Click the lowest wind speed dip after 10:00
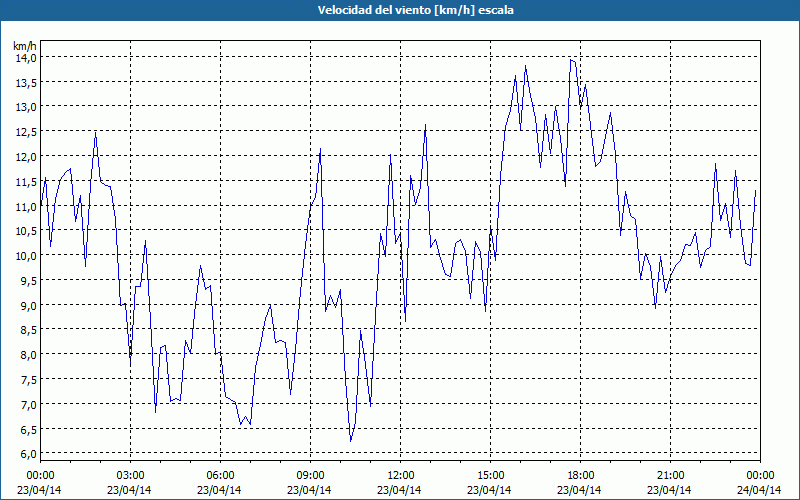The width and height of the screenshot is (800, 500). pyautogui.click(x=351, y=441)
